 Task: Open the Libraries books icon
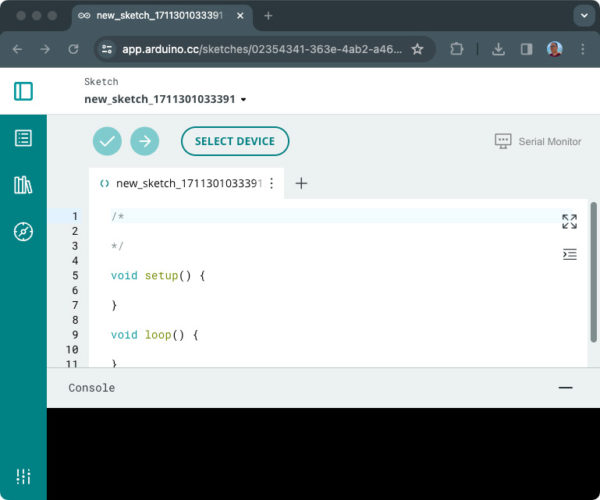tap(23, 185)
